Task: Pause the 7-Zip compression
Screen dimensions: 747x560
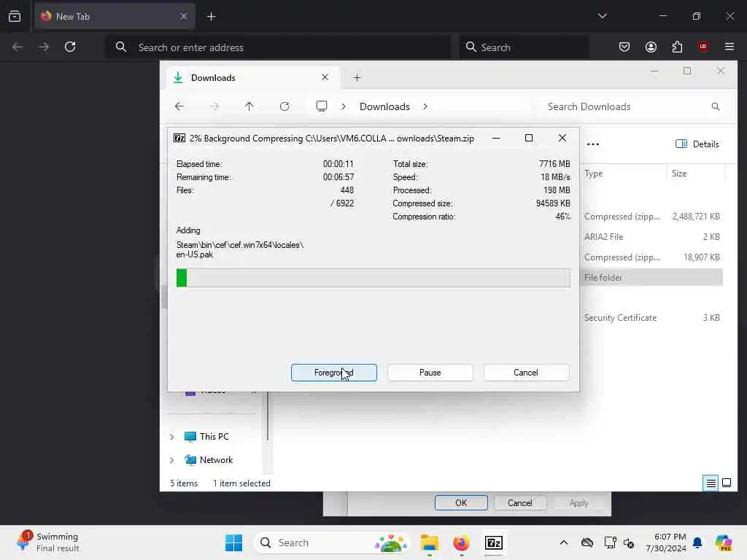Action: click(430, 373)
